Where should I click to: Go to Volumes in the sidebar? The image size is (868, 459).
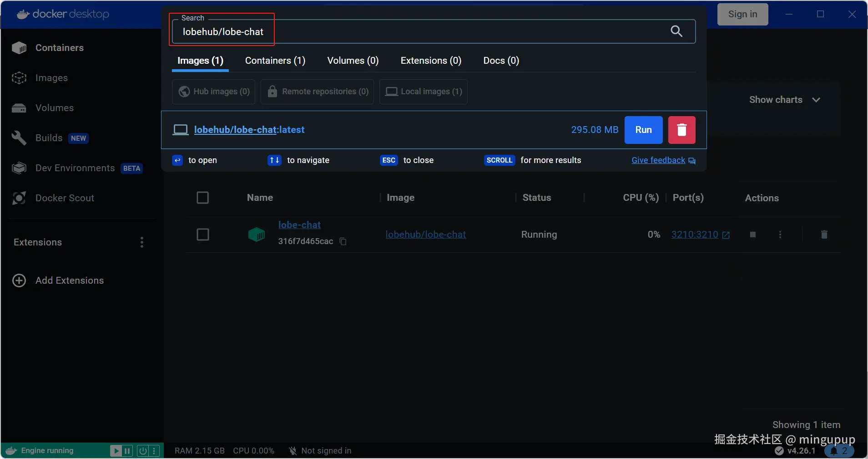pos(43,108)
